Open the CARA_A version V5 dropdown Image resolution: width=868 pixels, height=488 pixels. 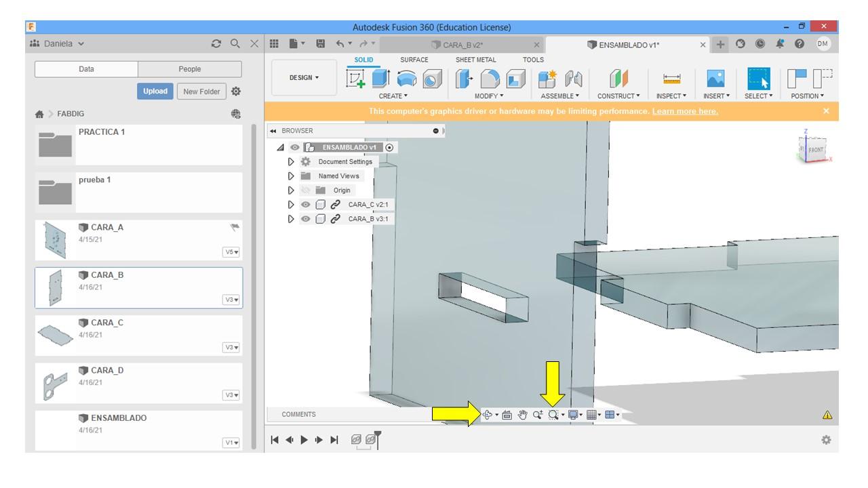(231, 252)
